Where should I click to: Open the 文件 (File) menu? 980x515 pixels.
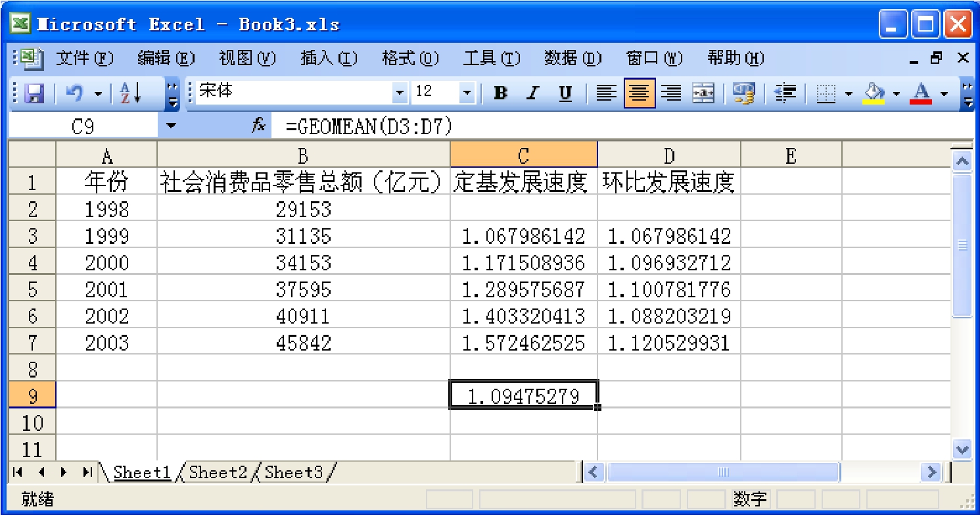[85, 59]
